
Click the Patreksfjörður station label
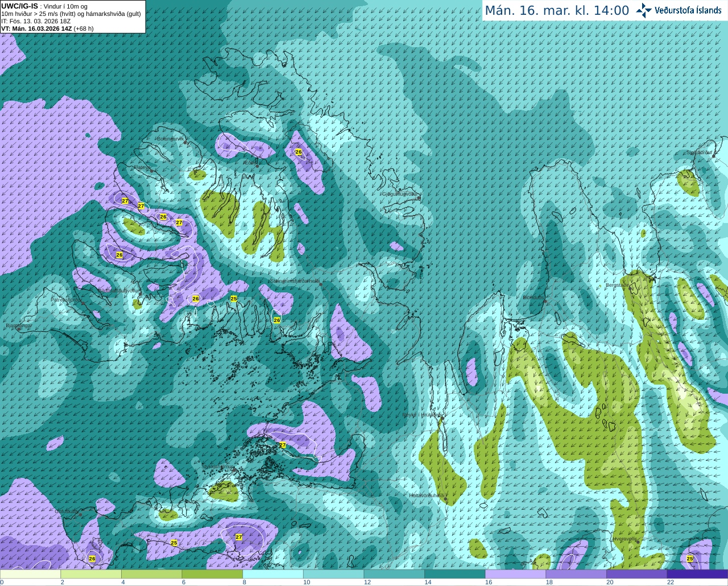click(66, 299)
